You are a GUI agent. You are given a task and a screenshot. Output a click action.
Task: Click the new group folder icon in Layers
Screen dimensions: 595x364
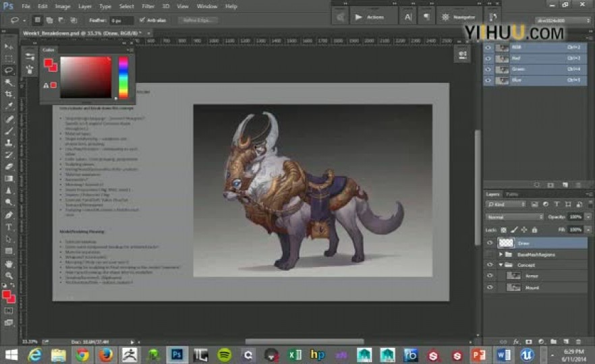click(x=553, y=342)
